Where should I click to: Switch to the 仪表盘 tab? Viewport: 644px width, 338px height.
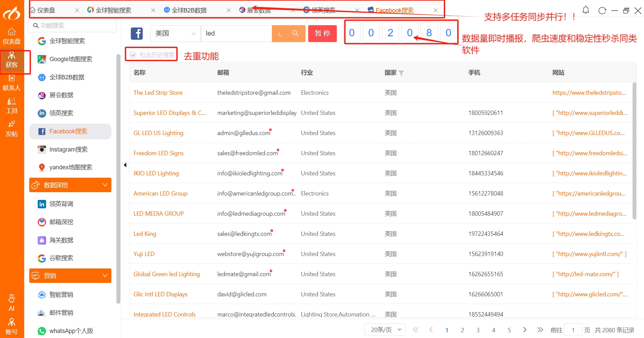click(46, 10)
